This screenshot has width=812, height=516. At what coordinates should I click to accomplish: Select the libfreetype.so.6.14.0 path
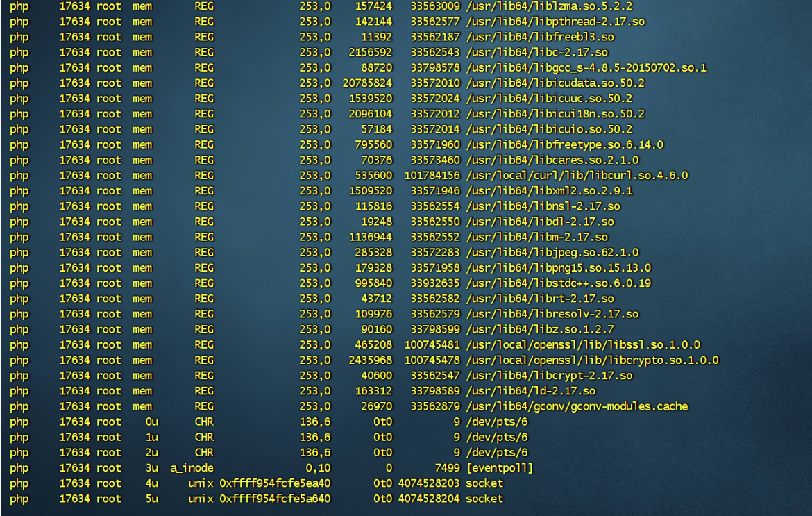[564, 145]
